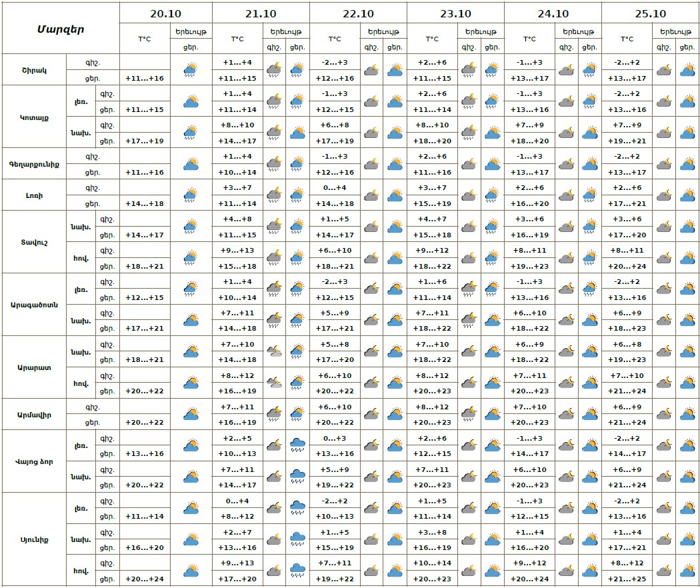Click Սյունիք valley daytime rain icon for 21.10
The image size is (700, 588).
pyautogui.click(x=298, y=571)
